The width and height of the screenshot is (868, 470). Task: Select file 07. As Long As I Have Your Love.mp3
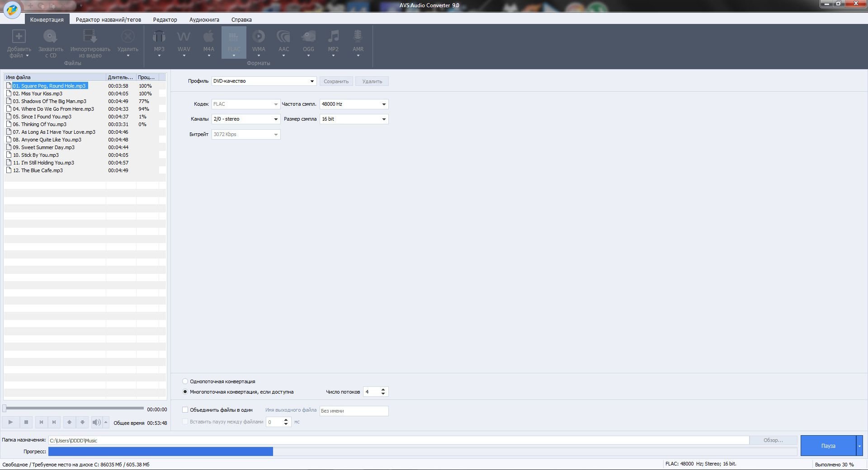point(54,132)
